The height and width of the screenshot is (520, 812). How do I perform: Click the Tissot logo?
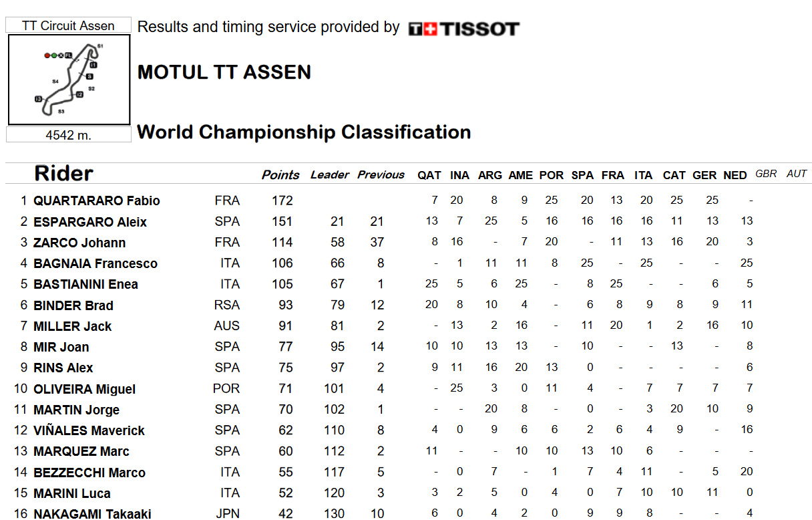(x=463, y=29)
